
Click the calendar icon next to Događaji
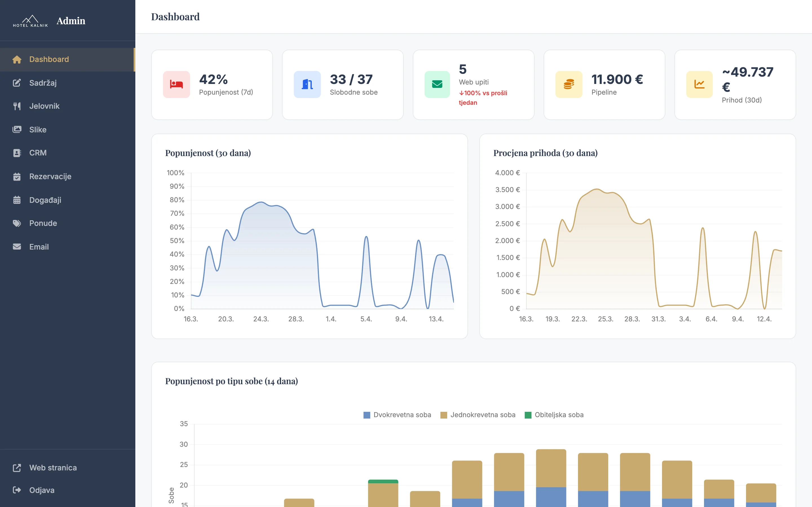click(17, 200)
